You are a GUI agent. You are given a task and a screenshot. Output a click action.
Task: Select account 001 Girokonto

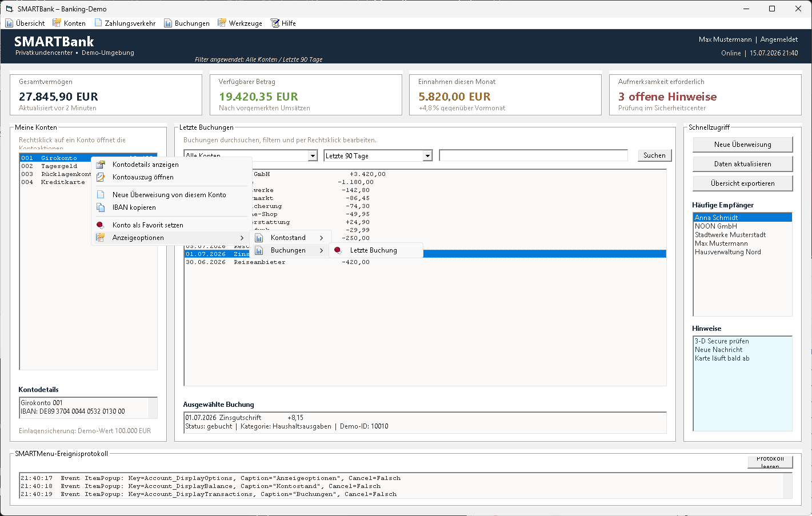click(x=56, y=158)
